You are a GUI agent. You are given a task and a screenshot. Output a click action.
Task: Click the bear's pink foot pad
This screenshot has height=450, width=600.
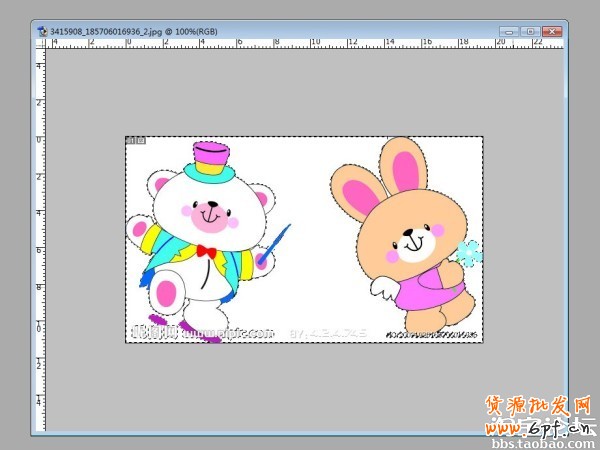[166, 294]
